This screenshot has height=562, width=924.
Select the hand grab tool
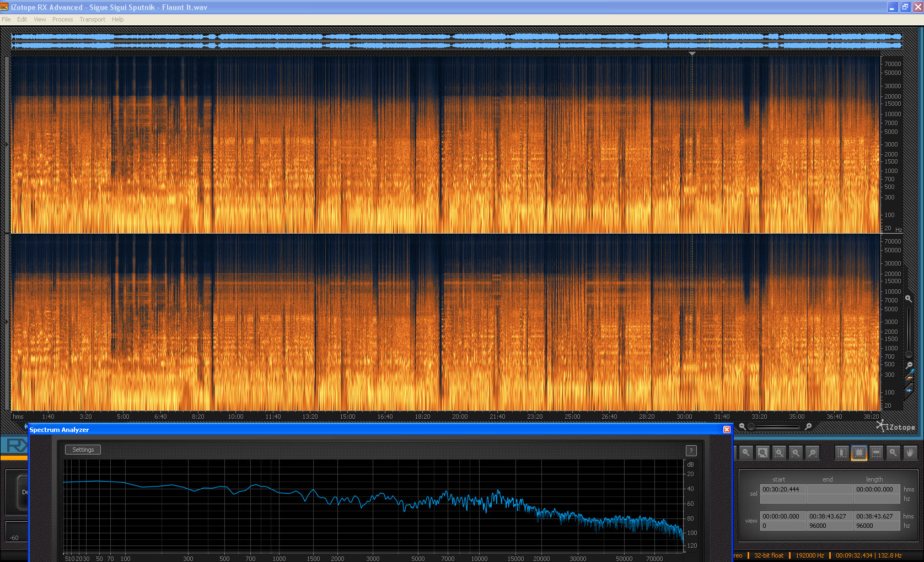tap(910, 452)
